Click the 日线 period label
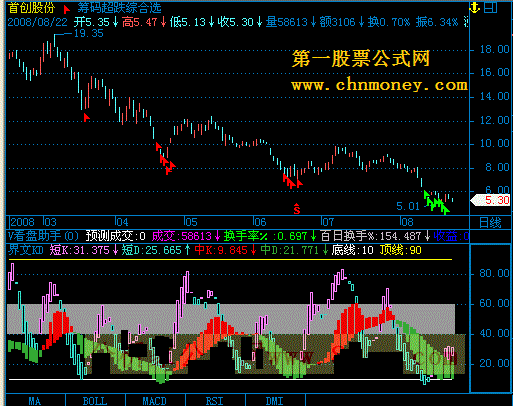The width and height of the screenshot is (513, 406). [x=490, y=223]
